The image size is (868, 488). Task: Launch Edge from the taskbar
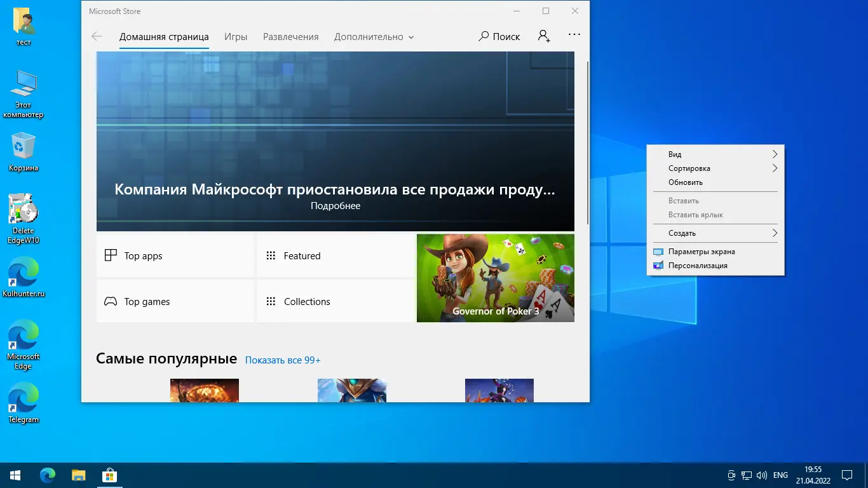(x=48, y=475)
